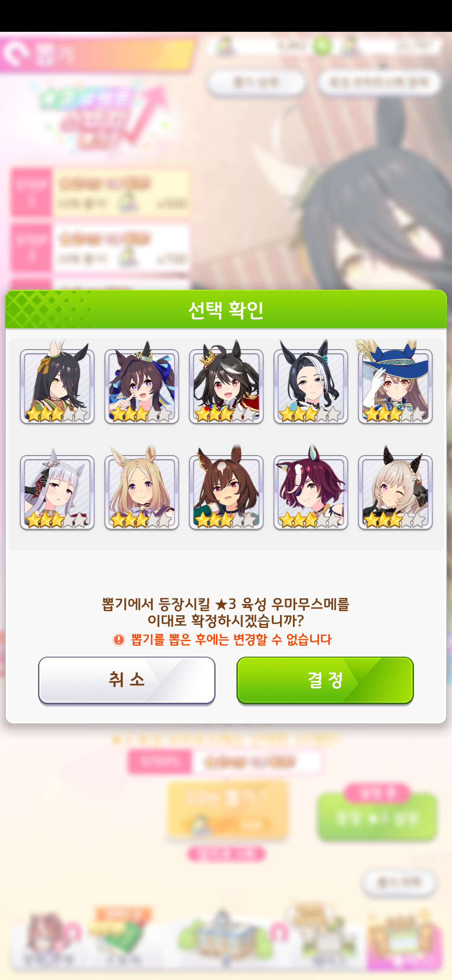The width and height of the screenshot is (452, 980).
Task: Click the 선택 확인 dialog title bar
Action: point(226,309)
